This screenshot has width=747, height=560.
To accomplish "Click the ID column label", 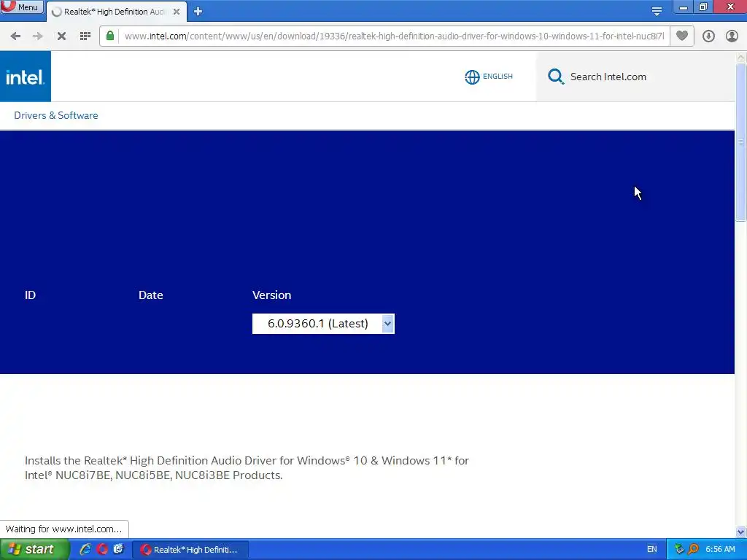I will [x=30, y=295].
